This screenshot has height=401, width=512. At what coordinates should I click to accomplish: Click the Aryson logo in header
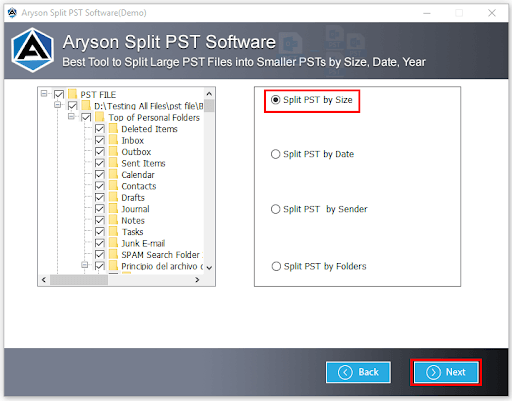(x=32, y=50)
